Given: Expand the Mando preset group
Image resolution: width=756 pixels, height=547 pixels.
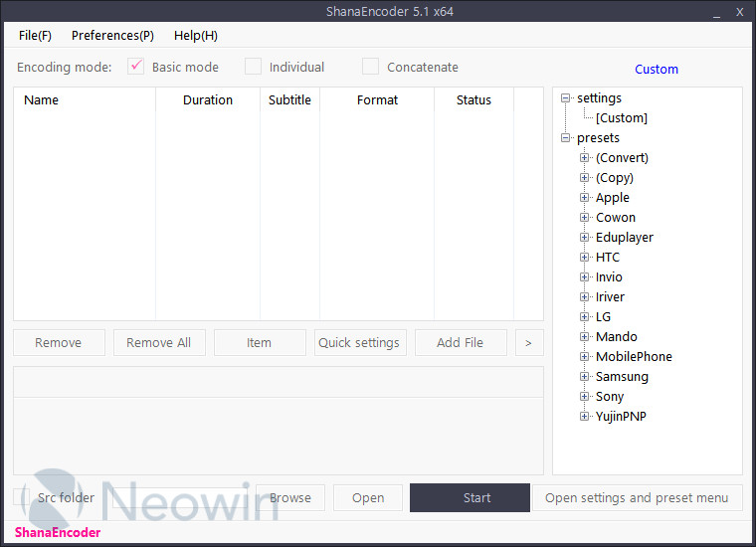Looking at the screenshot, I should pos(584,336).
